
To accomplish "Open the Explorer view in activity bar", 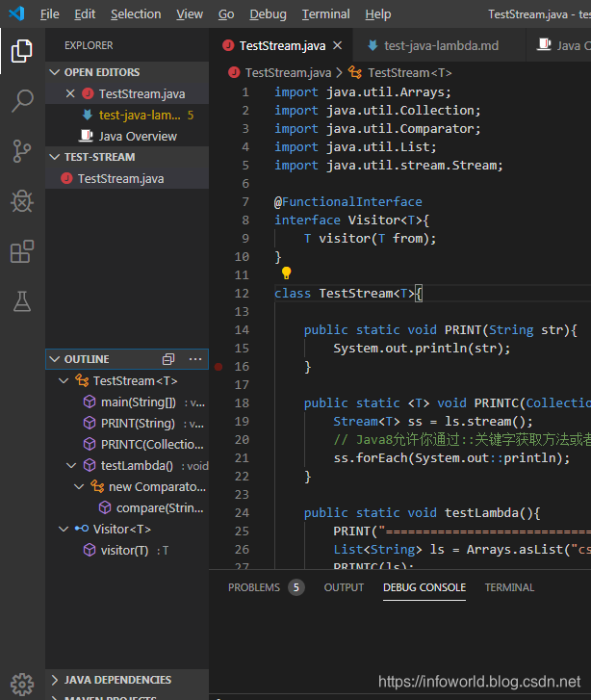I will (22, 50).
